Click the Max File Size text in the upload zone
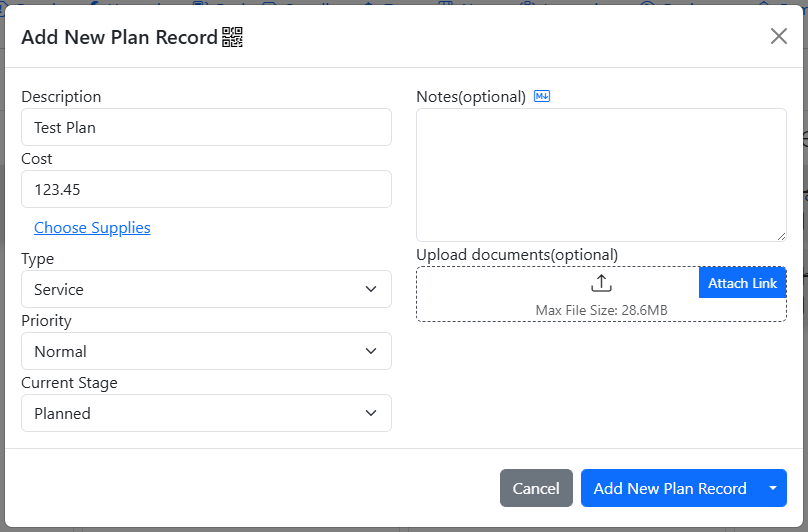The width and height of the screenshot is (808, 532). [601, 310]
